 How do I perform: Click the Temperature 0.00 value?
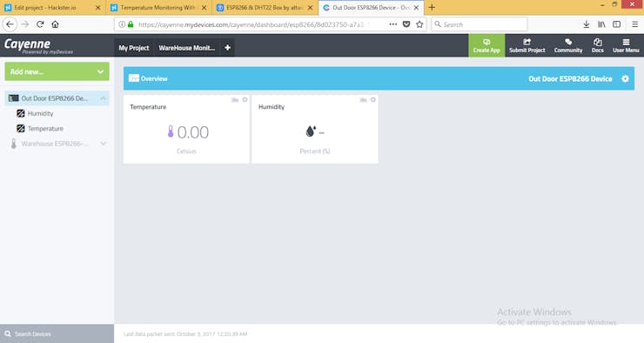tap(193, 132)
